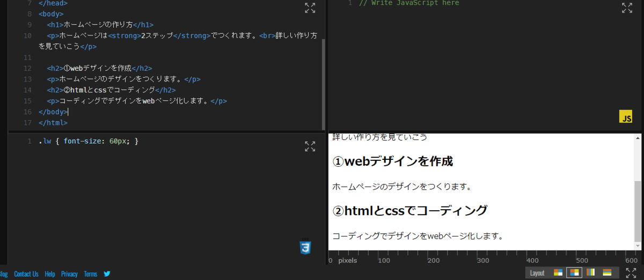Click the blue CSS3 shield badge

click(305, 246)
